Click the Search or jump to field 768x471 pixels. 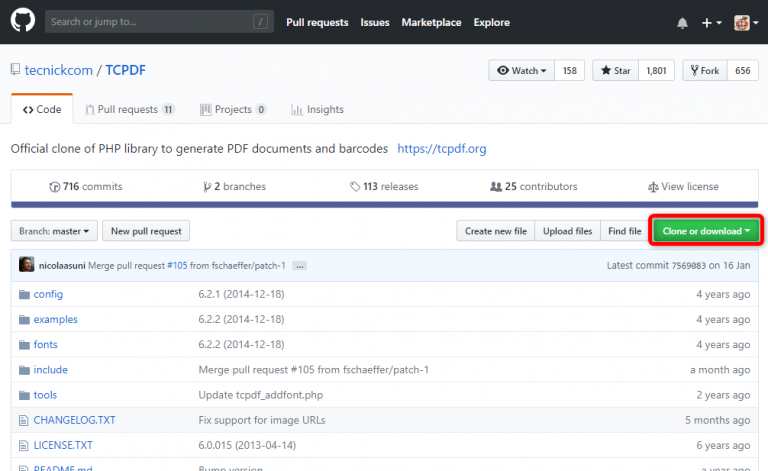pyautogui.click(x=150, y=22)
